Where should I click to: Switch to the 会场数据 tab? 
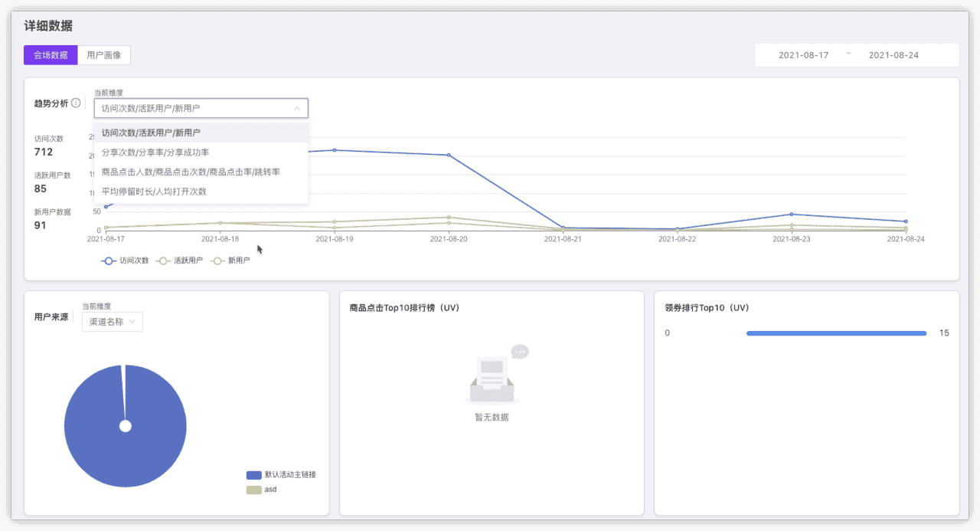tap(51, 55)
